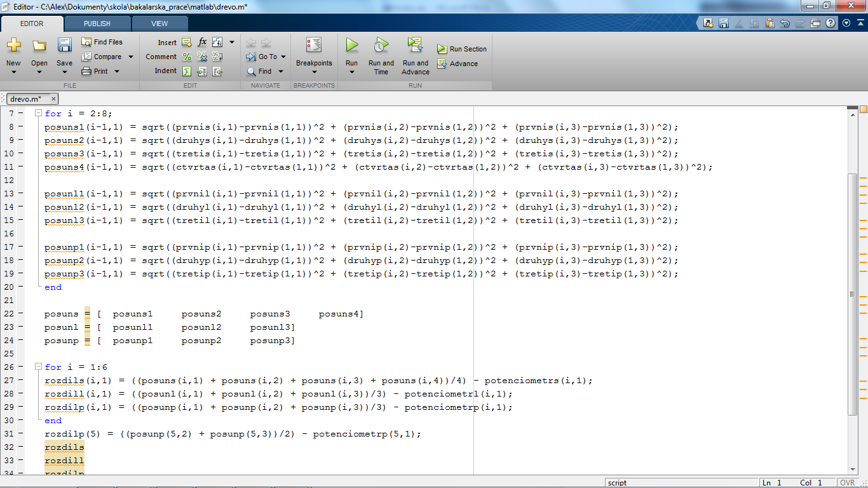Minimize the toolstrip with top-right arrow
Image resolution: width=868 pixels, height=488 pixels.
coord(860,23)
